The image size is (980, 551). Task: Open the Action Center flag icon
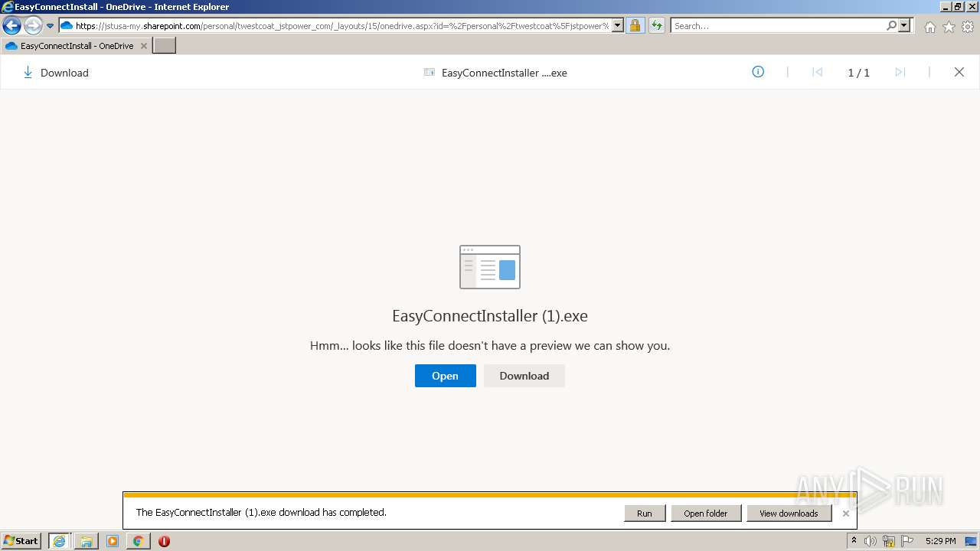click(x=907, y=541)
